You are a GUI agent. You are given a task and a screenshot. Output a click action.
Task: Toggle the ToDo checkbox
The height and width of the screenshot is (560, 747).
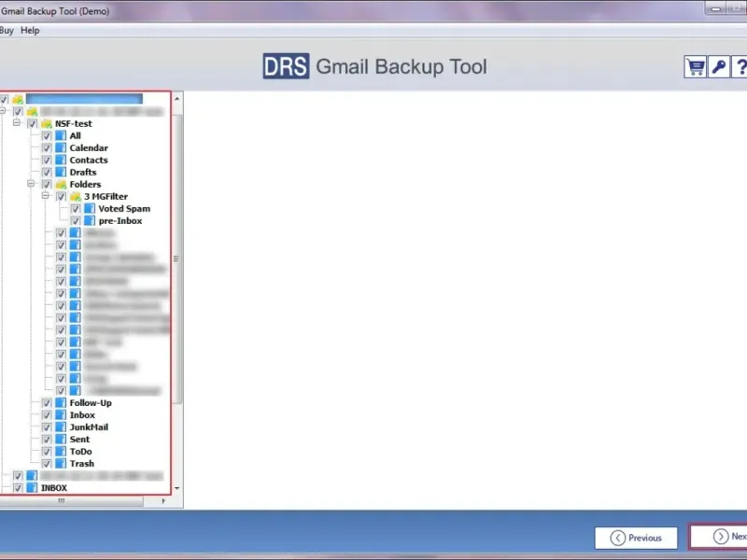(x=46, y=452)
